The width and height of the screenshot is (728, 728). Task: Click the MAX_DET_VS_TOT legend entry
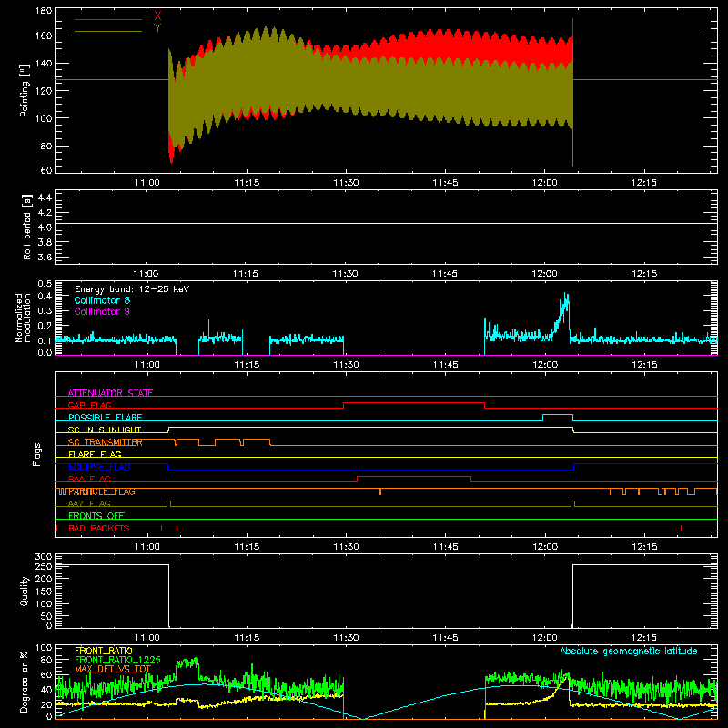point(113,669)
